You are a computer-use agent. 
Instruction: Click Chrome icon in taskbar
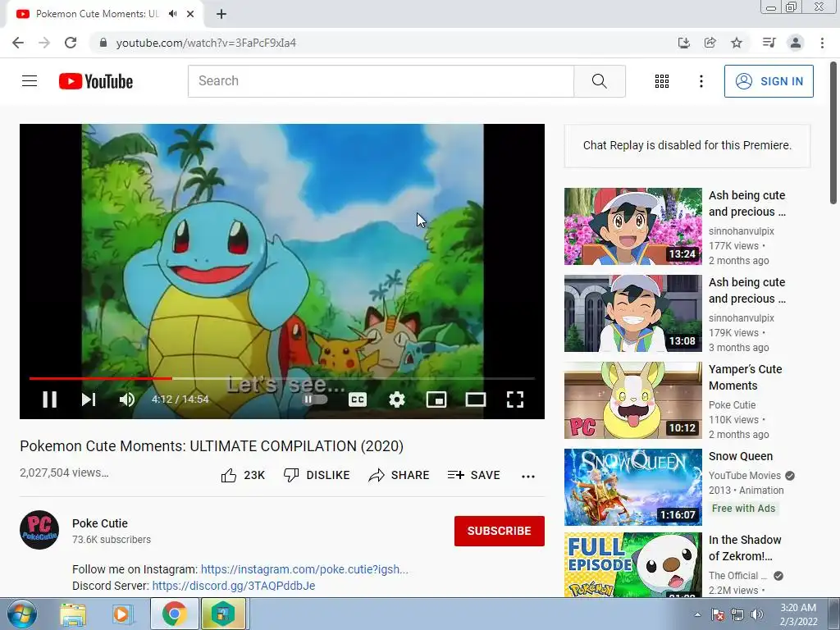coord(174,614)
